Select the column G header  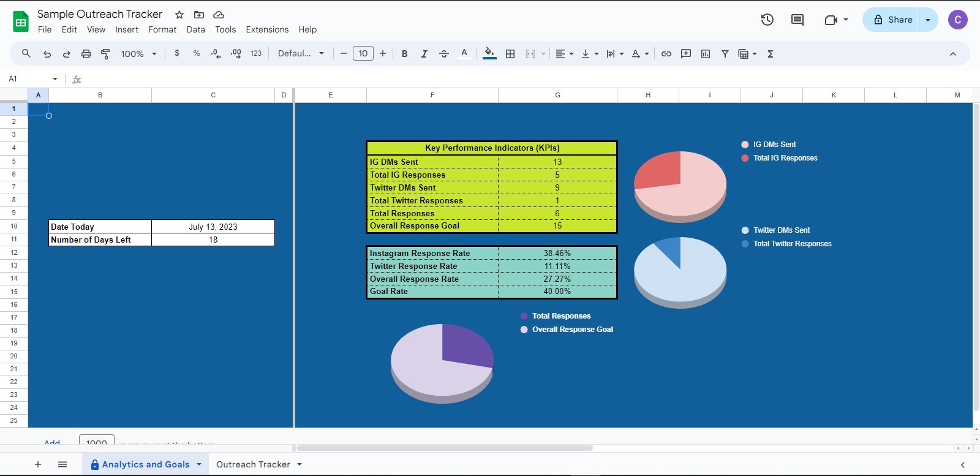[557, 95]
